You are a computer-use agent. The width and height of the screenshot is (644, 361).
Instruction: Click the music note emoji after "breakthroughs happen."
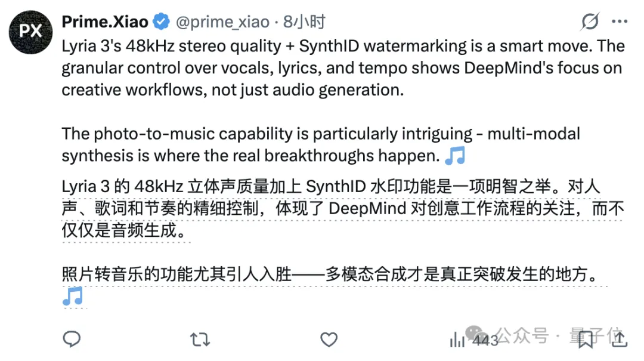tap(456, 156)
